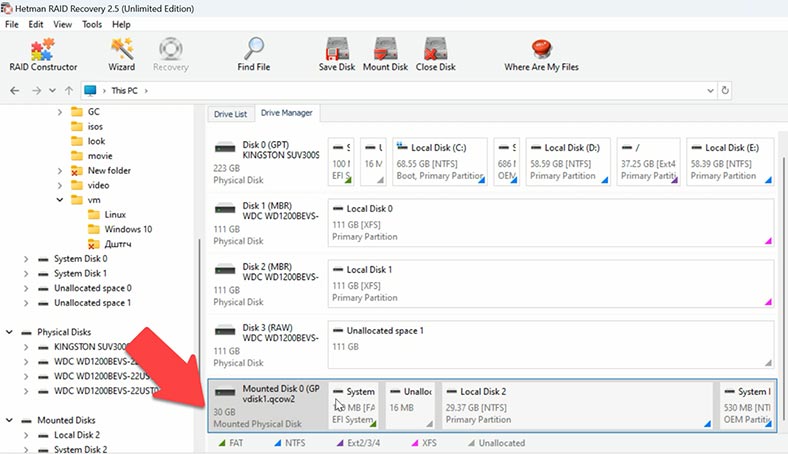Image resolution: width=788 pixels, height=454 pixels.
Task: Select Local Disk 2 under Mounted Disks
Action: pyautogui.click(x=76, y=435)
